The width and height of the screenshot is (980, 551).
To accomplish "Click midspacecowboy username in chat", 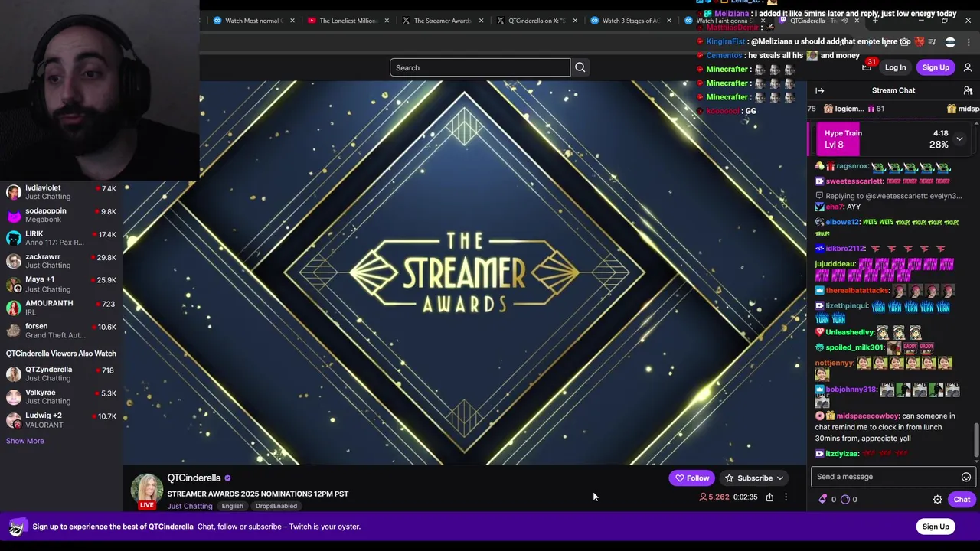I will pyautogui.click(x=867, y=416).
